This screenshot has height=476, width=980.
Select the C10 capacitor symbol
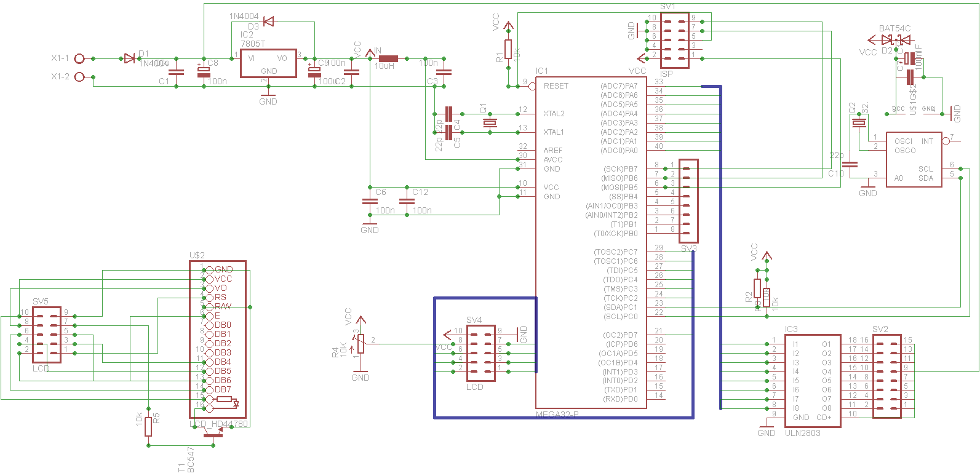[850, 164]
